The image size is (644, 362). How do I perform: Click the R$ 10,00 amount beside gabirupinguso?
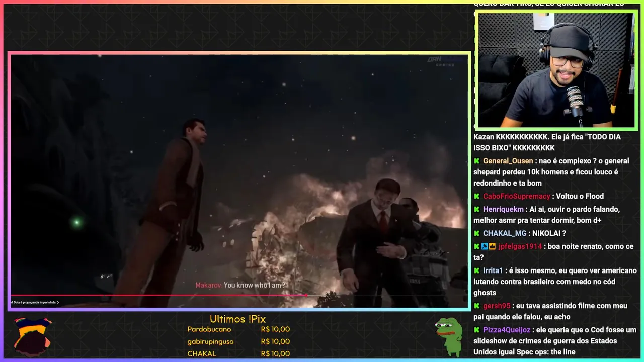tap(275, 341)
